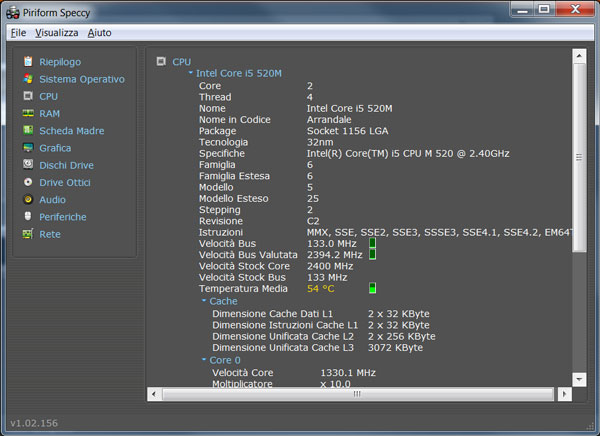Open the Periferiche section
Screen dimensions: 600x436
click(x=63, y=217)
